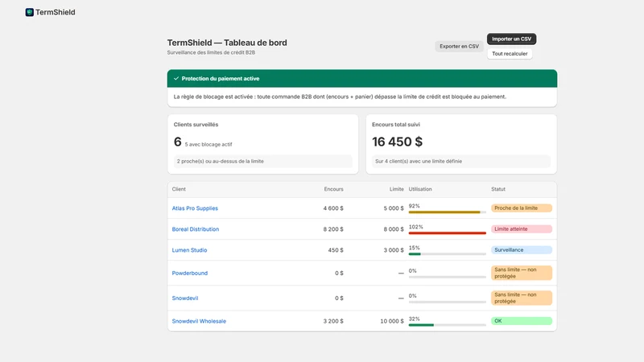Click the 450 $ encours cell
Image resolution: width=644 pixels, height=362 pixels.
pyautogui.click(x=336, y=250)
